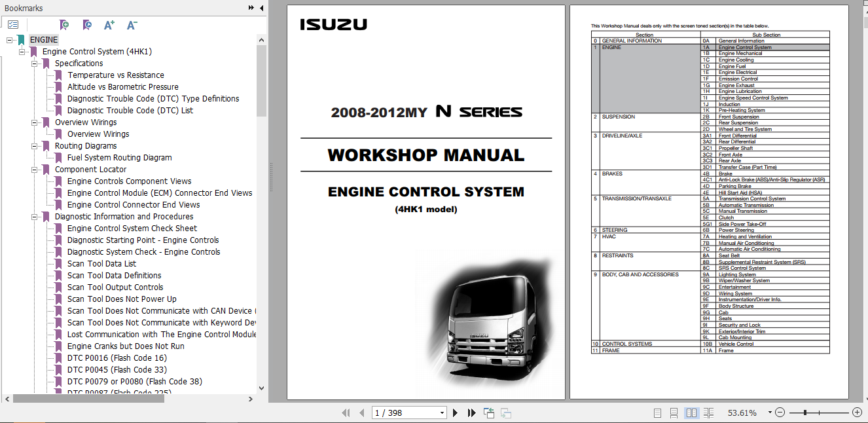868x423 pixels.
Task: Click bookmark icon beside Scan Tool Data List
Action: [58, 264]
